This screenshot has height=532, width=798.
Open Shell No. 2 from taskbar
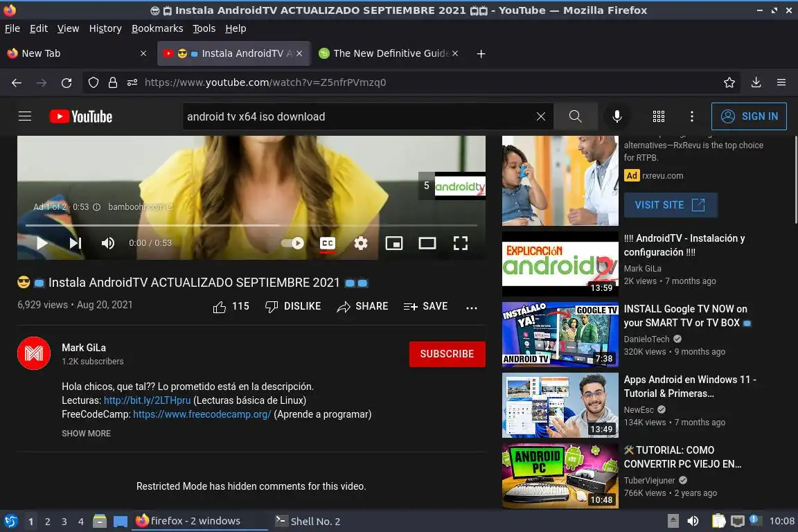[308, 522]
